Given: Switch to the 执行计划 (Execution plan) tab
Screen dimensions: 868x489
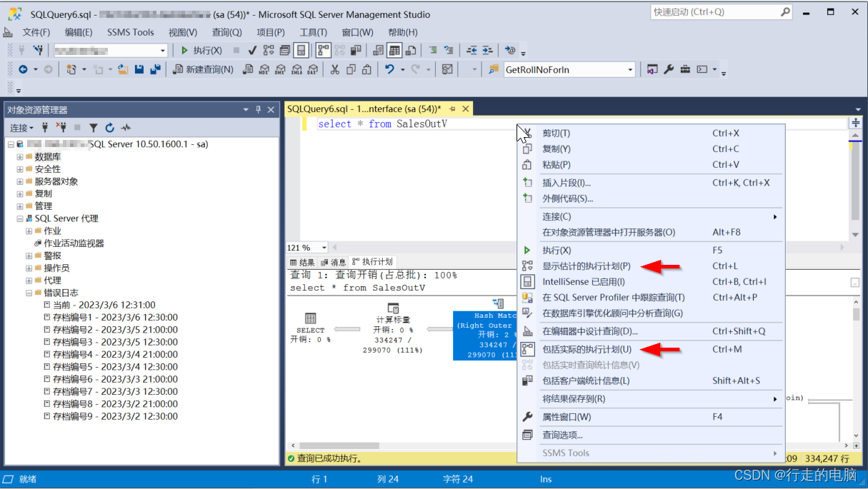Looking at the screenshot, I should point(373,262).
